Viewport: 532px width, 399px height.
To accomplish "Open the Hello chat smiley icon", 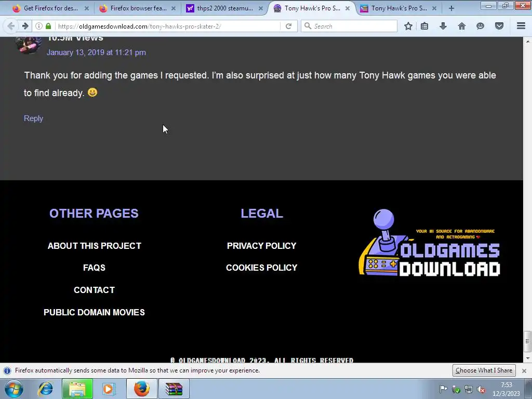I will [480, 26].
